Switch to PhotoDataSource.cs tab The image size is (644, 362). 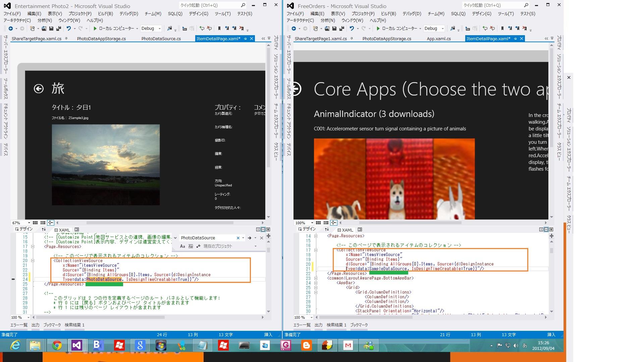click(161, 39)
